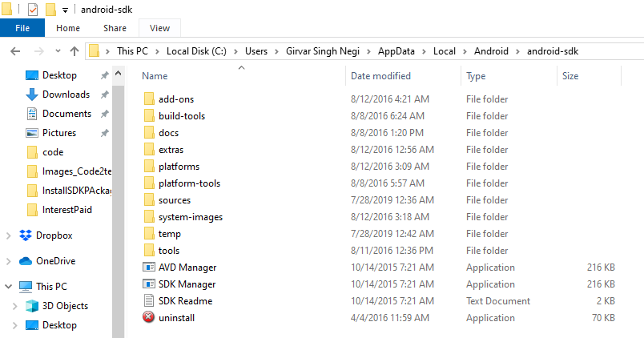Open the AVD Manager application icon

[x=149, y=268]
